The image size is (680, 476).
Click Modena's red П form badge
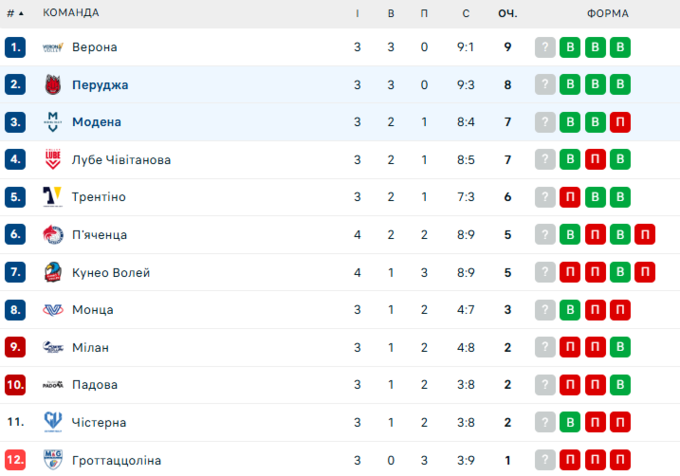(x=620, y=122)
